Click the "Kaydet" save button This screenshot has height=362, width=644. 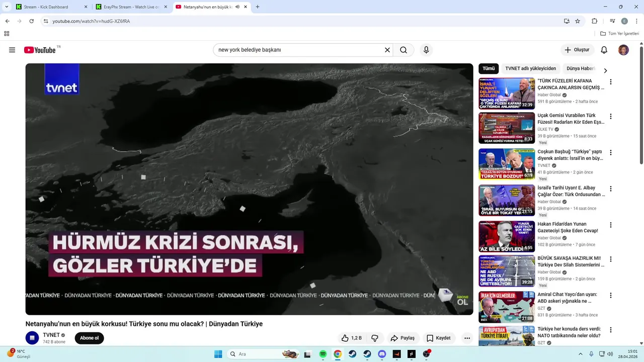click(438, 338)
